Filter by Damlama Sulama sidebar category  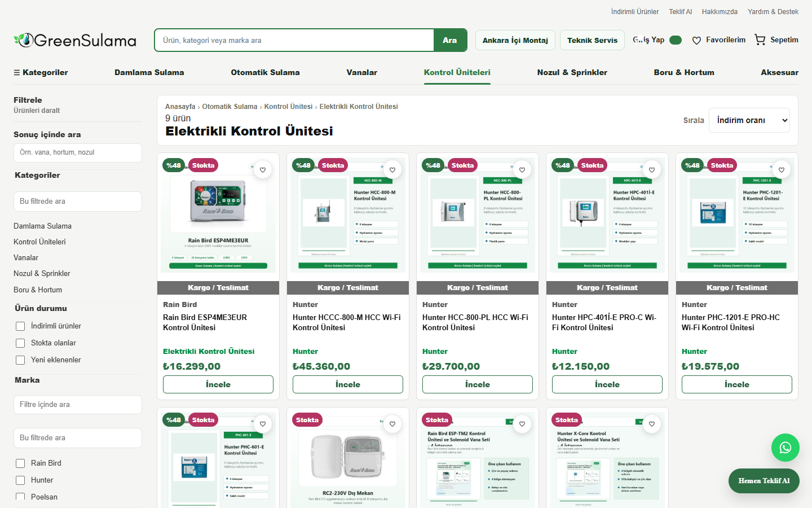[x=43, y=226]
